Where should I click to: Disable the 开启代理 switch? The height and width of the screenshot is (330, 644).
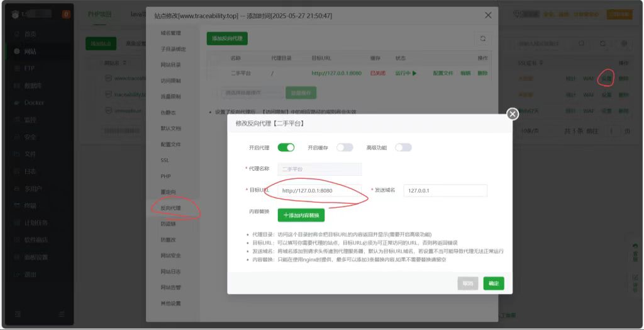[x=286, y=147]
